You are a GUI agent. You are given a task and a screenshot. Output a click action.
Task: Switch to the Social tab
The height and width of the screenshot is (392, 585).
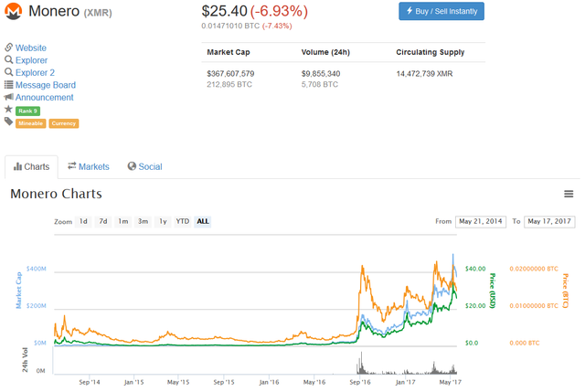click(144, 166)
